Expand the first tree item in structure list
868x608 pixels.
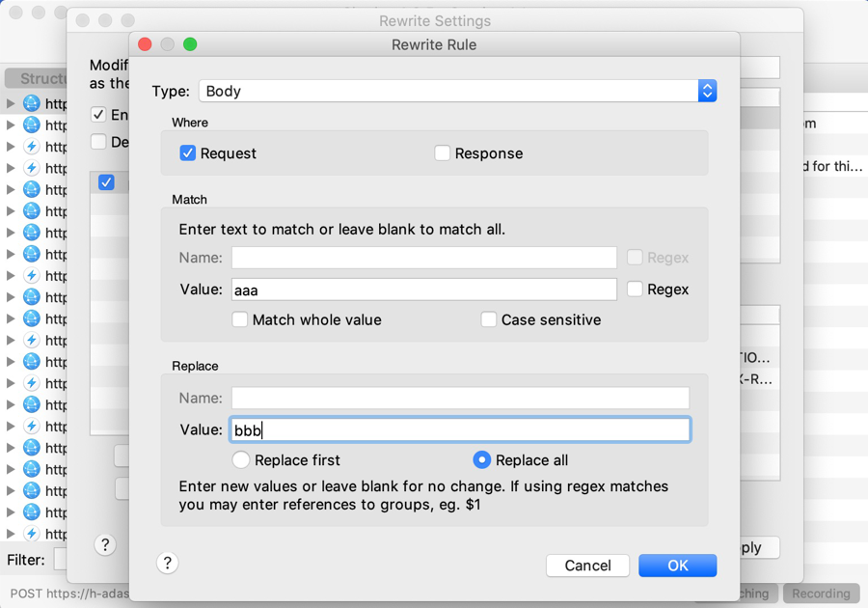coord(11,103)
